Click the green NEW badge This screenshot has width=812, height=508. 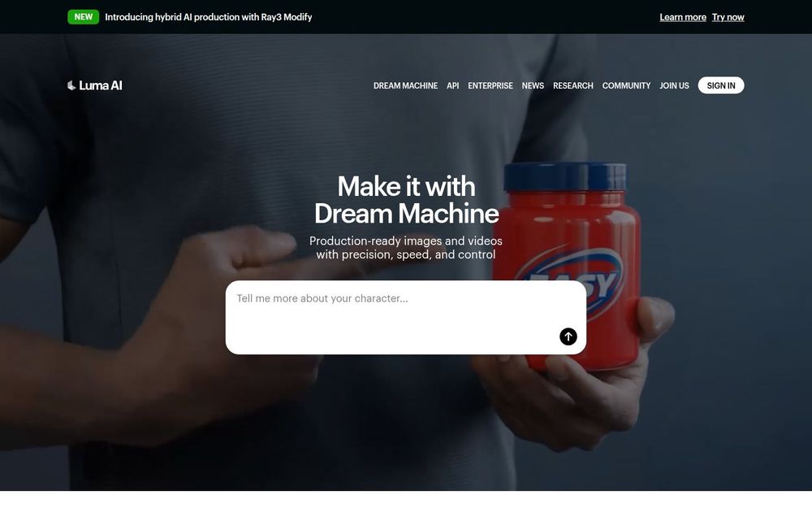pos(84,17)
